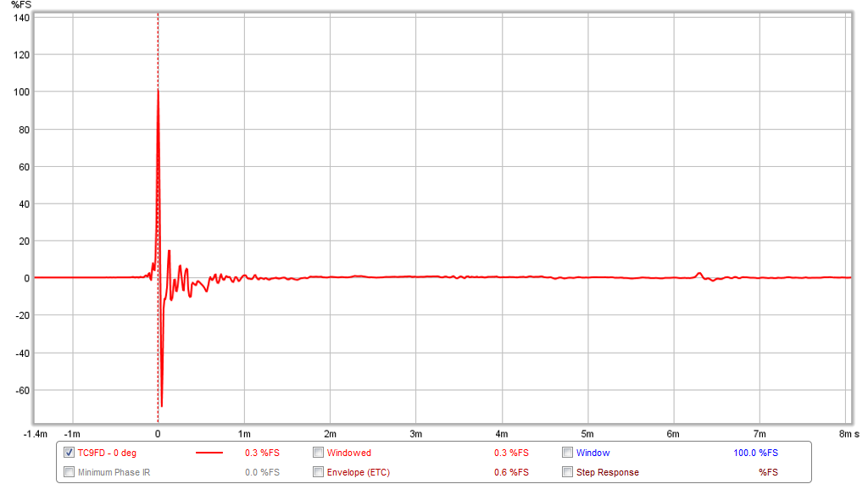868x484 pixels.
Task: Click the negative trough near -70 %FS
Action: tap(162, 405)
